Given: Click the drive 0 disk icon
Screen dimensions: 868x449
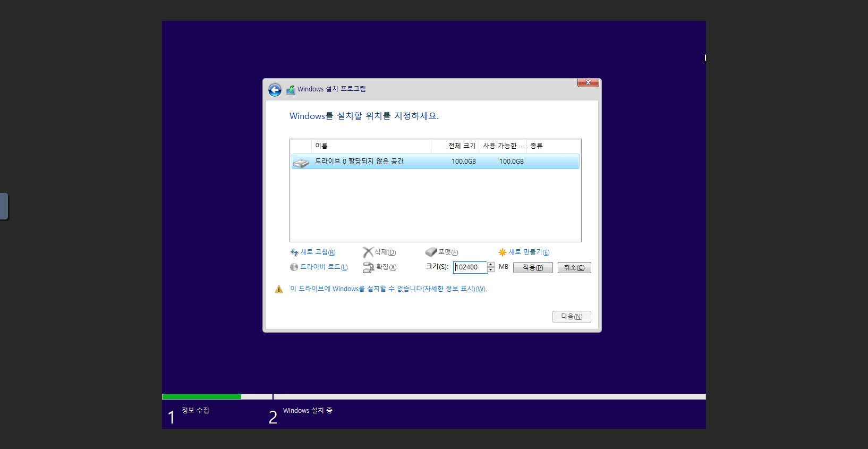Looking at the screenshot, I should pyautogui.click(x=301, y=163).
